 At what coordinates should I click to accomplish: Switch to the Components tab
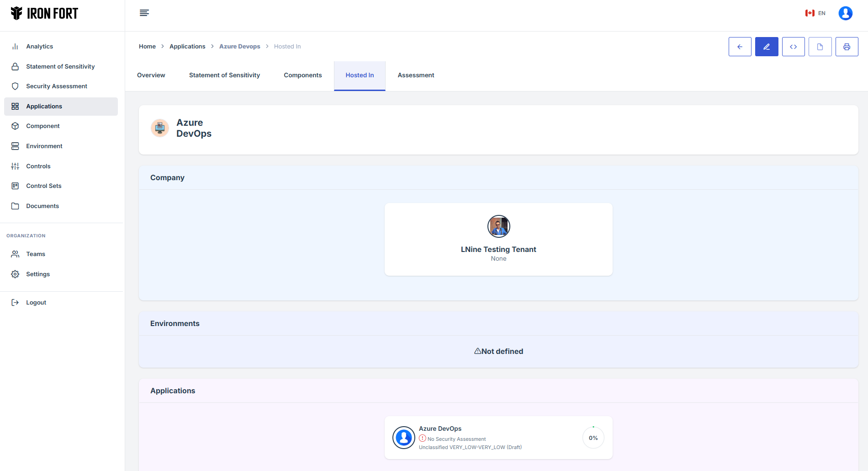point(302,75)
